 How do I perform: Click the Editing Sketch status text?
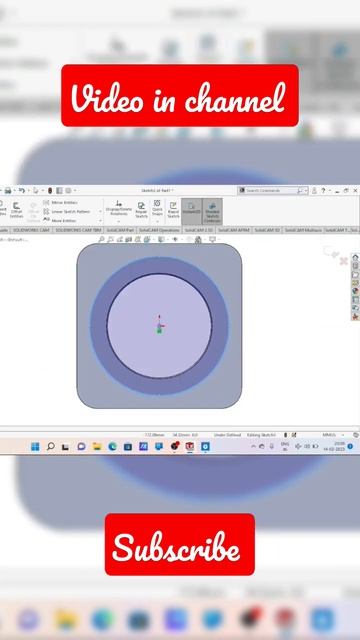click(x=262, y=435)
